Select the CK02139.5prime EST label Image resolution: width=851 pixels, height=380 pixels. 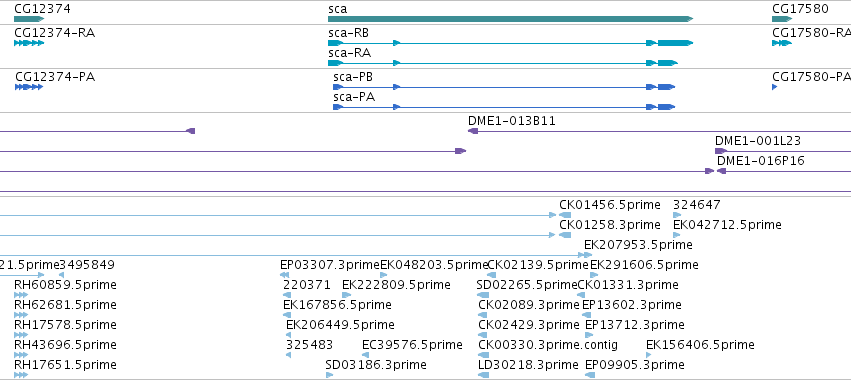tap(538, 265)
